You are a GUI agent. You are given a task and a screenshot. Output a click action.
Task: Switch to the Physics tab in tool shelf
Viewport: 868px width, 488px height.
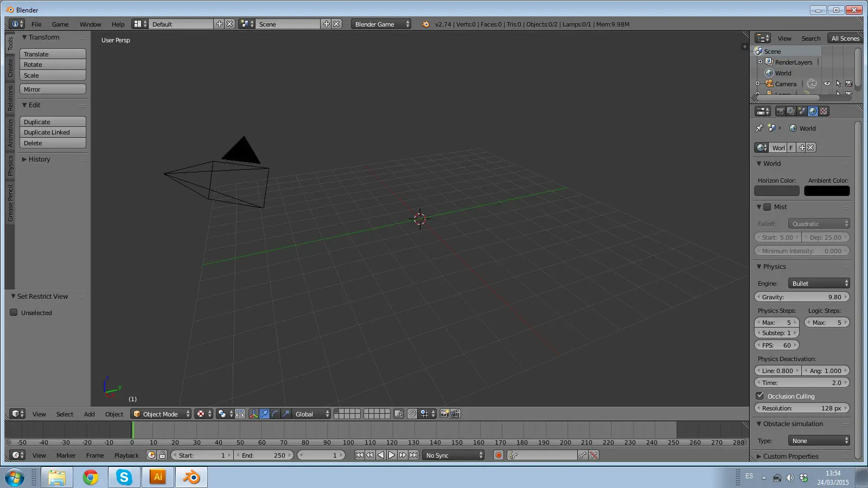10,166
